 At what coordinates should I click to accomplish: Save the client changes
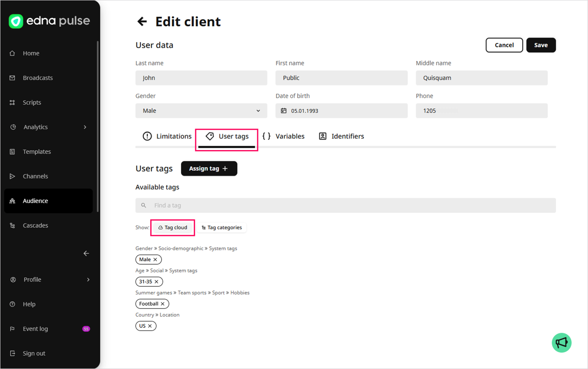coord(541,45)
